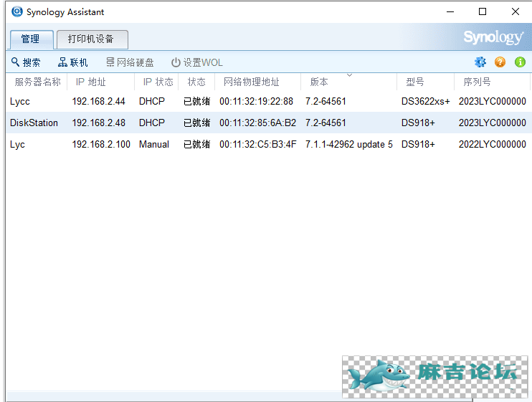The width and height of the screenshot is (532, 402).
Task: Click DHCP status in DiskStation row
Action: tap(152, 123)
